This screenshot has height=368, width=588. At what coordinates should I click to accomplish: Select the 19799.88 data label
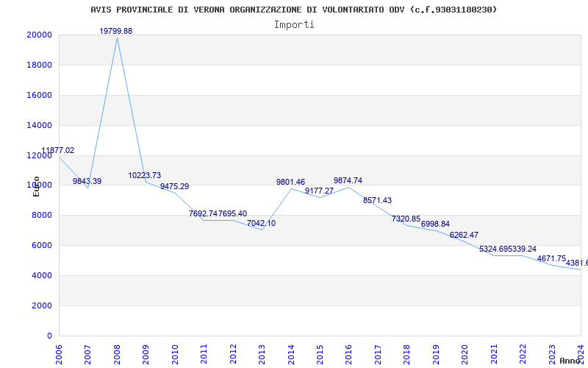click(x=116, y=31)
